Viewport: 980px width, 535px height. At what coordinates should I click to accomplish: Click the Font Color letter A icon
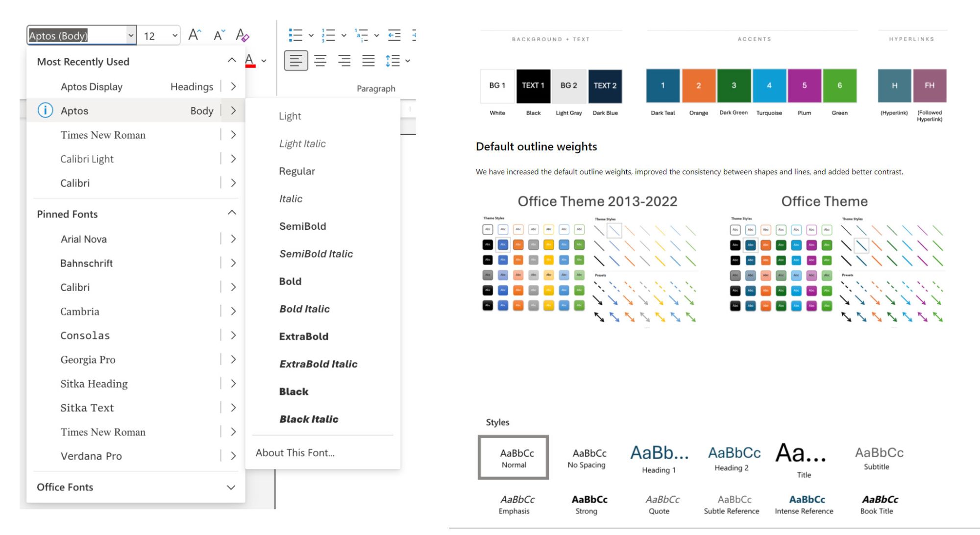pos(250,61)
